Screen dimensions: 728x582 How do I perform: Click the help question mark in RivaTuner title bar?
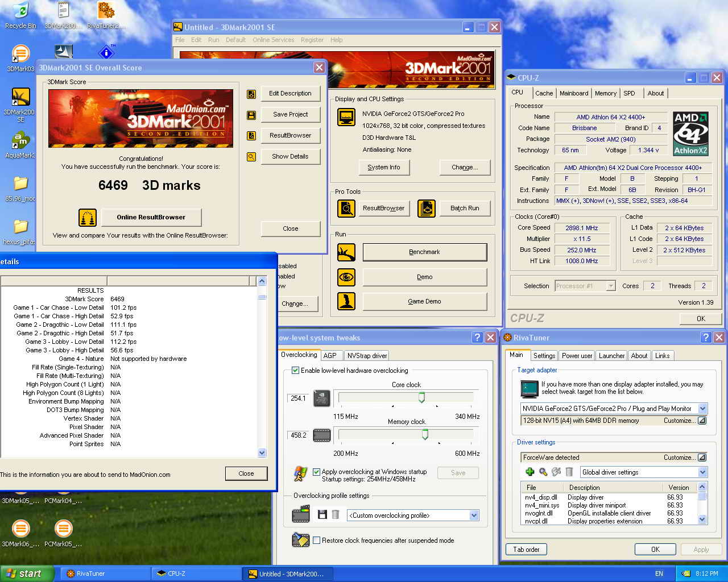coord(706,337)
